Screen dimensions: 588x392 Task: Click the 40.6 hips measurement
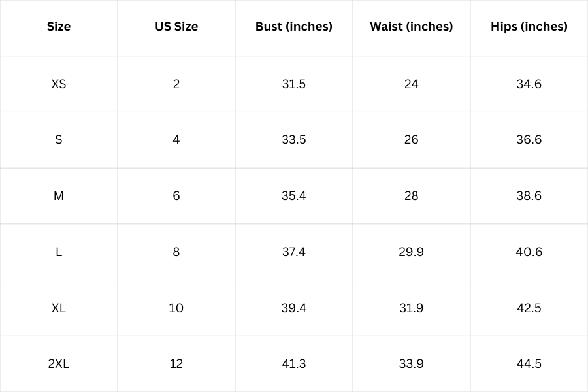529,252
